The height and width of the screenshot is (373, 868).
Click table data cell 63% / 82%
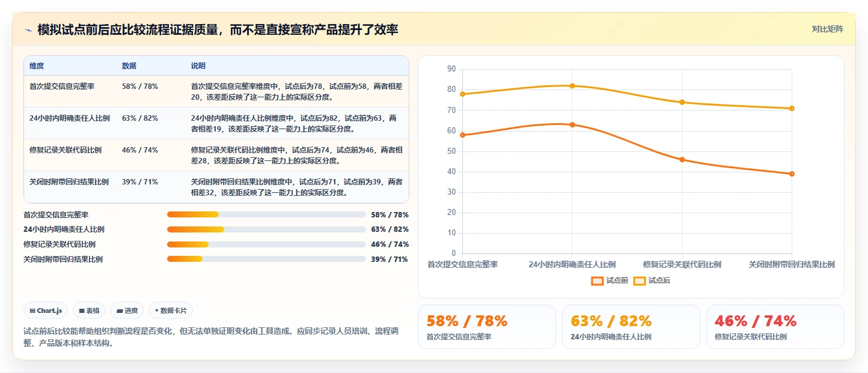pos(139,118)
